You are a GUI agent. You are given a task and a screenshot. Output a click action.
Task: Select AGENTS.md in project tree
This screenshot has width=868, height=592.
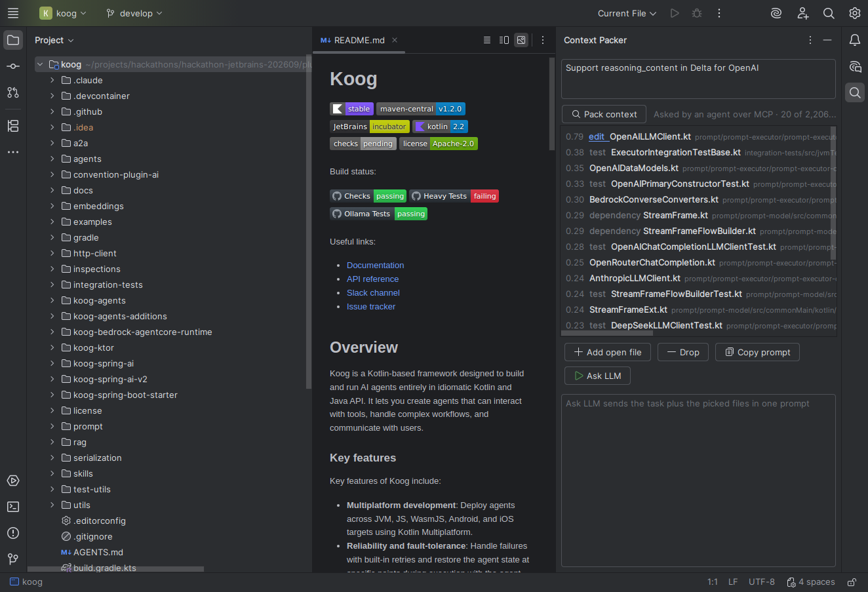pyautogui.click(x=98, y=552)
